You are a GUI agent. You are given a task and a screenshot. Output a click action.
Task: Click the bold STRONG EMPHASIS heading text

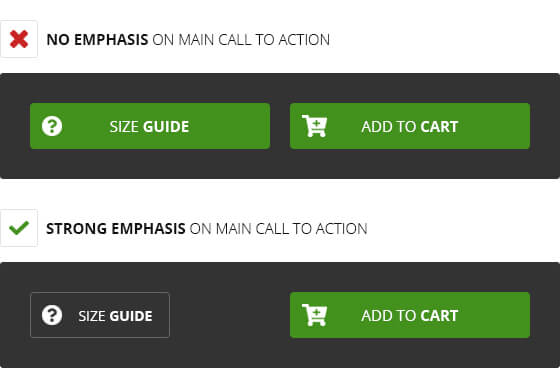(x=116, y=229)
